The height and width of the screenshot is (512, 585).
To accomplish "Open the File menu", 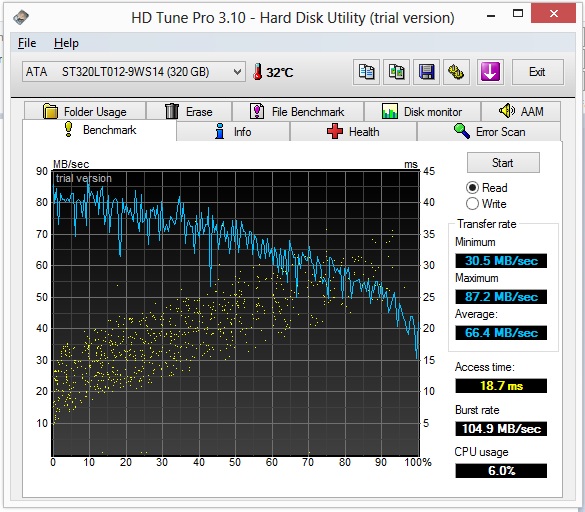I will [27, 43].
